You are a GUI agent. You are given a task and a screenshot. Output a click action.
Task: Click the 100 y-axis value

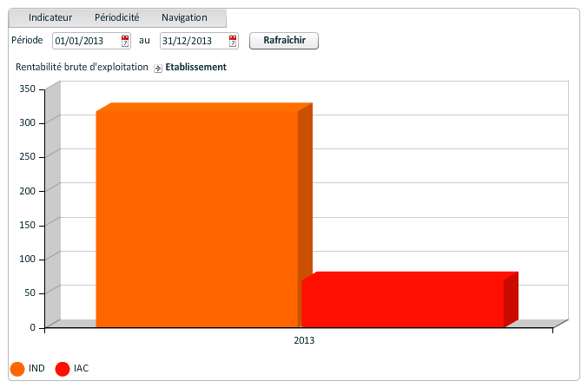28,259
